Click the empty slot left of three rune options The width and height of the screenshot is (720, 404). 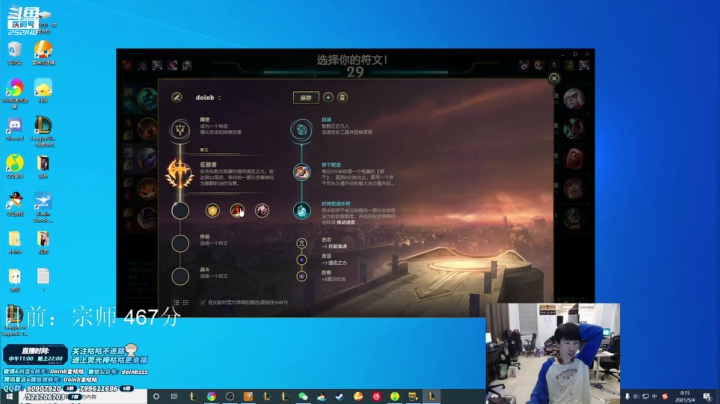pos(180,211)
